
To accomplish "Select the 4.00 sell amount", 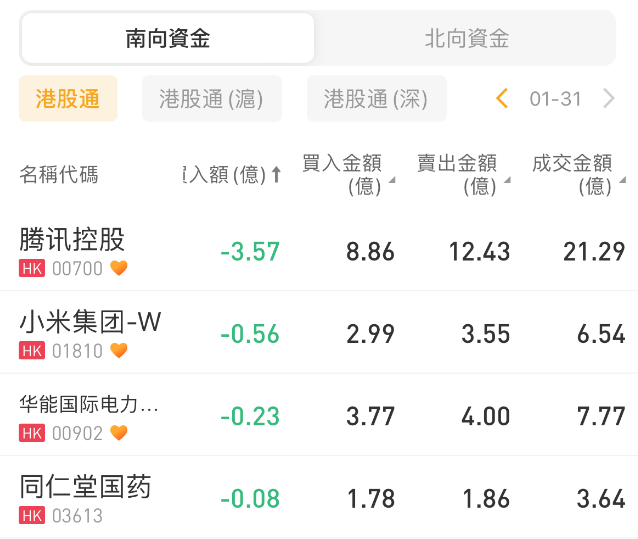I will point(485,416).
